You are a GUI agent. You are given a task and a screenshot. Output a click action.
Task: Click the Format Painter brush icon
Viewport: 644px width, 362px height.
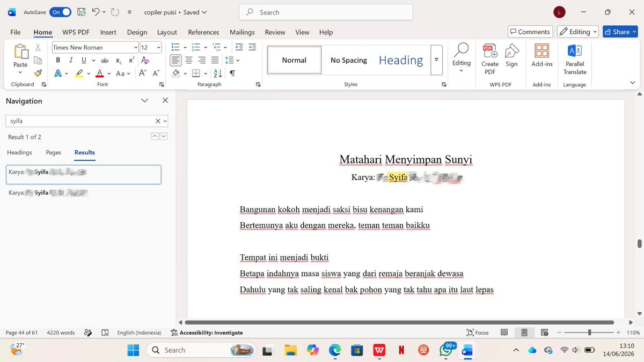point(38,73)
